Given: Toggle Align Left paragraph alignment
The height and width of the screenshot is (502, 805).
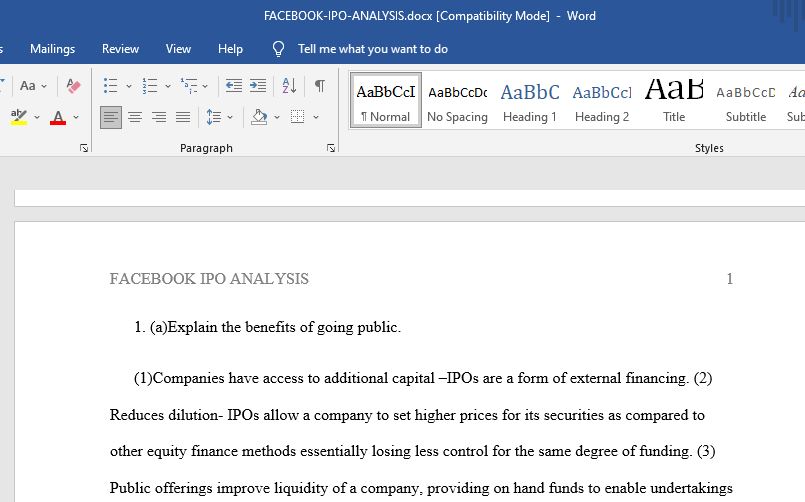Looking at the screenshot, I should click(x=110, y=118).
